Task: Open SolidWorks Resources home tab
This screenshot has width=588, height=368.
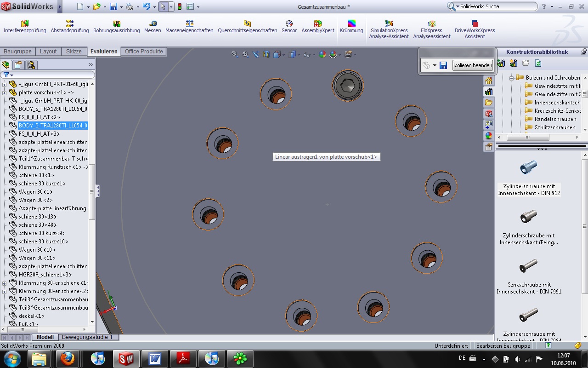Action: coord(488,81)
